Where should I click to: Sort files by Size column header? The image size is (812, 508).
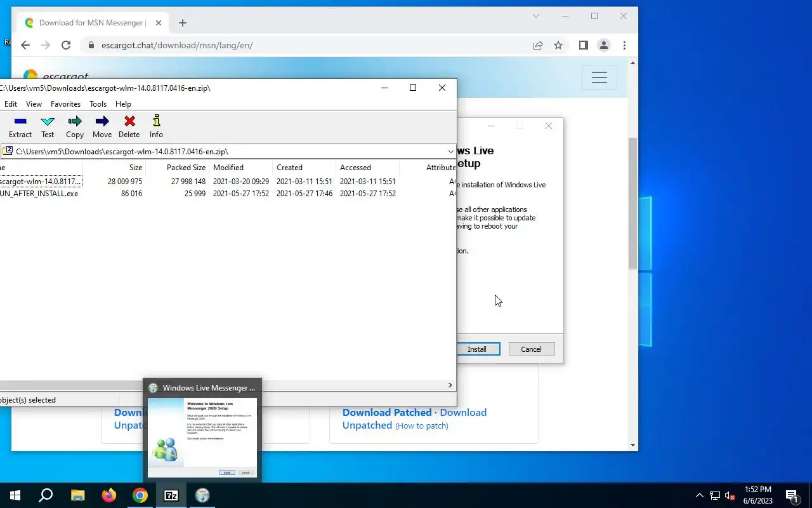pos(114,168)
